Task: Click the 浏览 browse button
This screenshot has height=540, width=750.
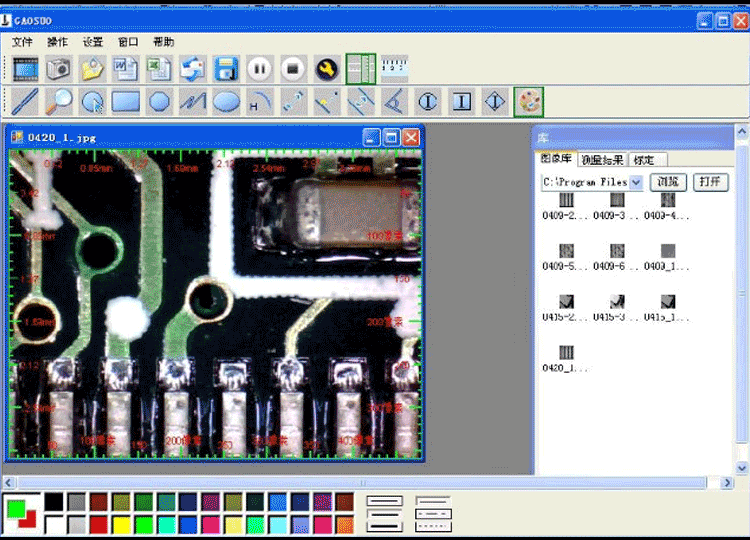Action: [x=668, y=182]
